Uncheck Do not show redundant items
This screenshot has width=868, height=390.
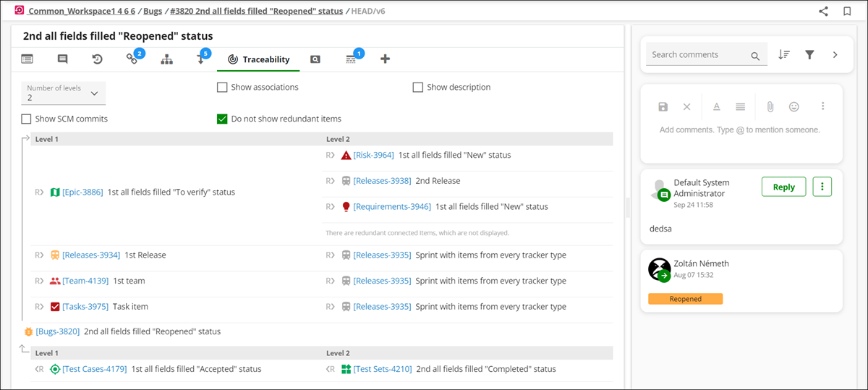click(222, 119)
